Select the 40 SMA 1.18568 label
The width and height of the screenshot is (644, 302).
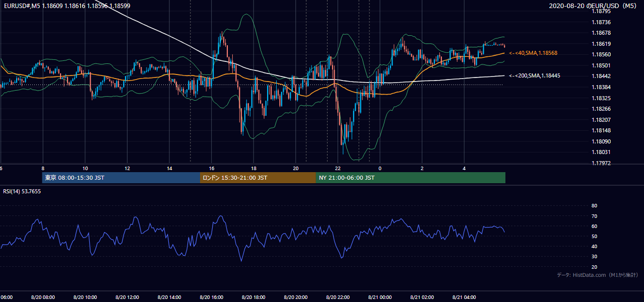coord(534,53)
